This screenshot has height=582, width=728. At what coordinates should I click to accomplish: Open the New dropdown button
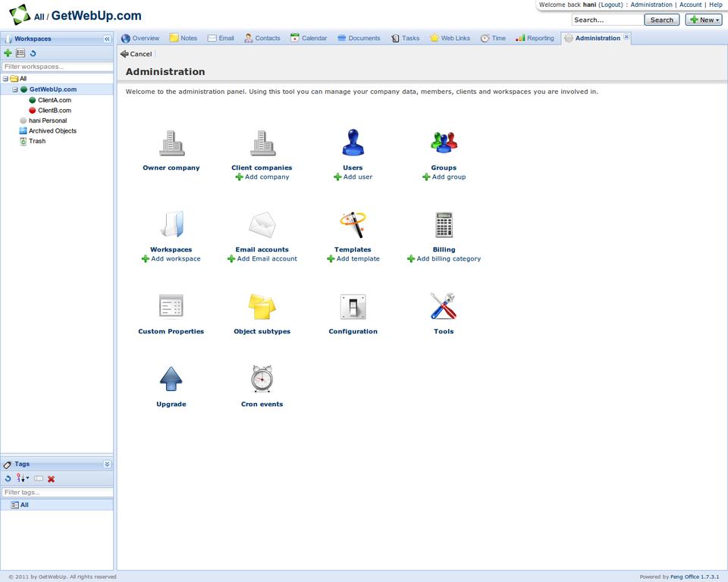click(703, 20)
